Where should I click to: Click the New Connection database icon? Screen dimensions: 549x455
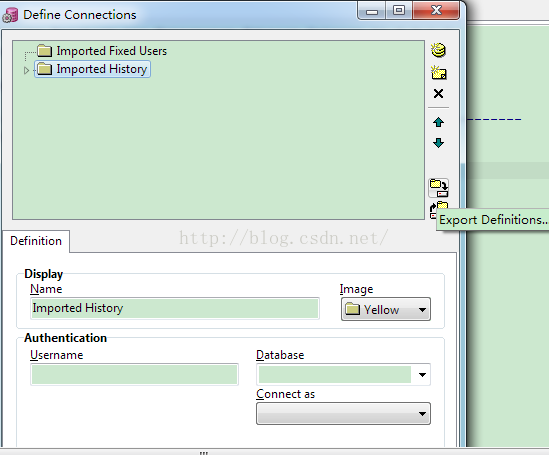pyautogui.click(x=438, y=50)
